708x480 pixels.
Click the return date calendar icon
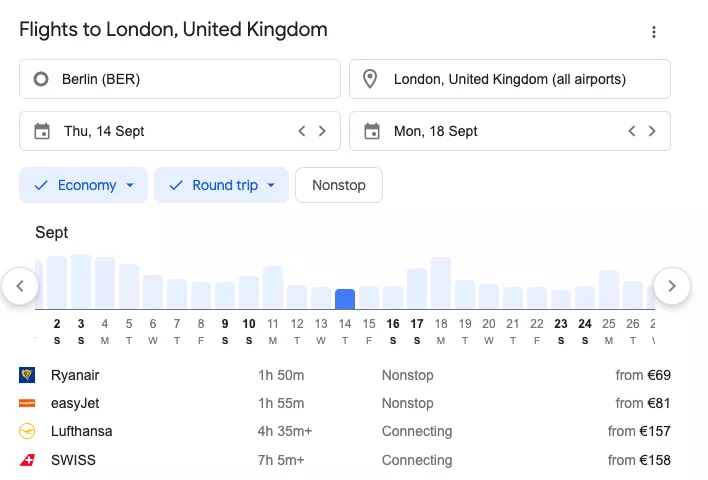pos(372,131)
